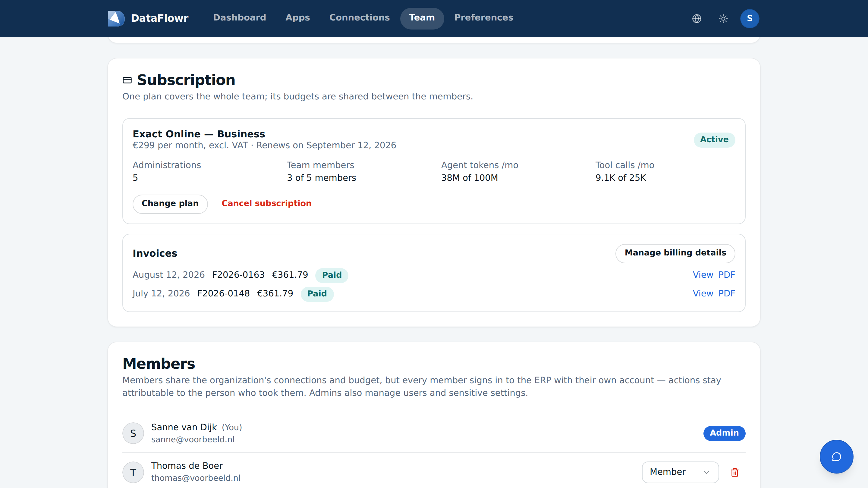Download PDF for invoice F2026-0148
The width and height of the screenshot is (868, 488).
(726, 293)
